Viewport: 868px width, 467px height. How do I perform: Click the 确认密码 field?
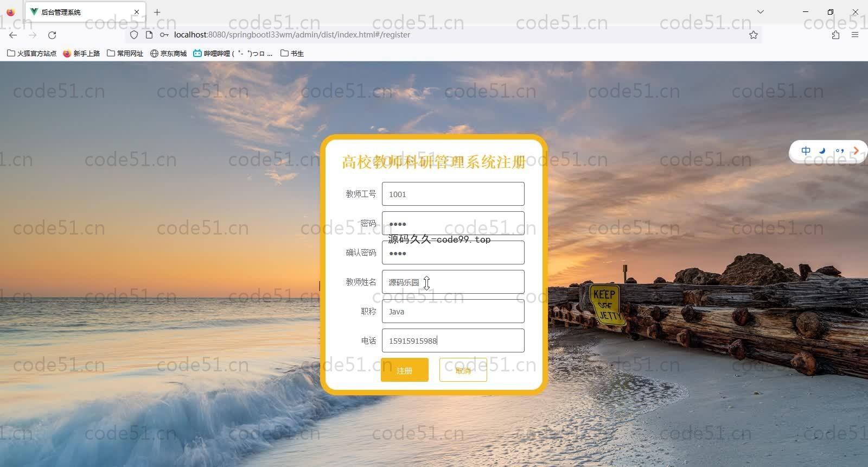453,253
